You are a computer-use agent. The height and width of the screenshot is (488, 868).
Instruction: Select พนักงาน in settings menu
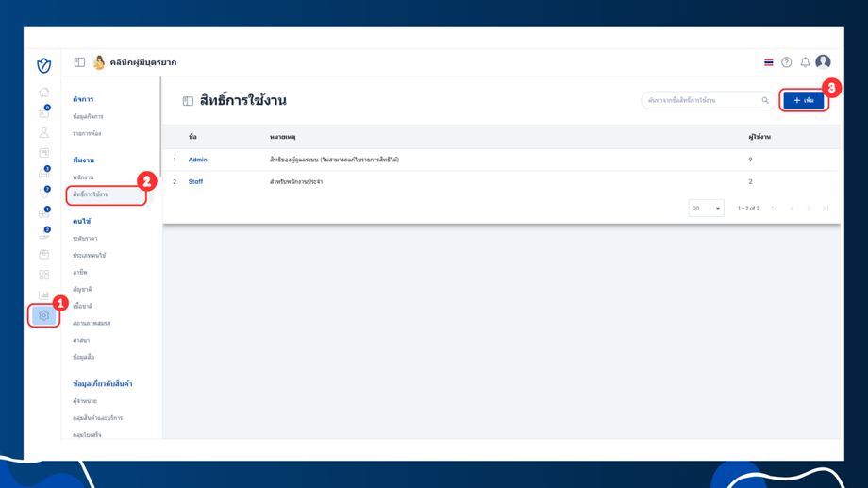tap(83, 177)
